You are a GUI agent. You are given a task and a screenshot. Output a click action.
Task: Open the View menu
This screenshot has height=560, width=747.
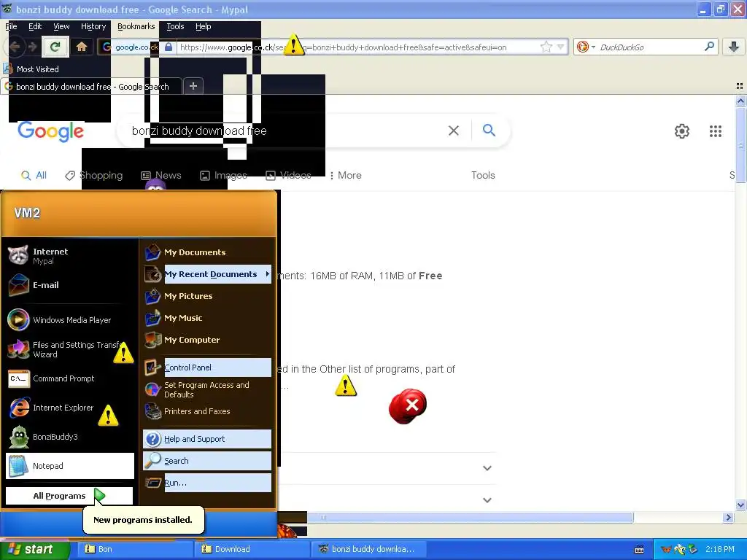(x=61, y=26)
